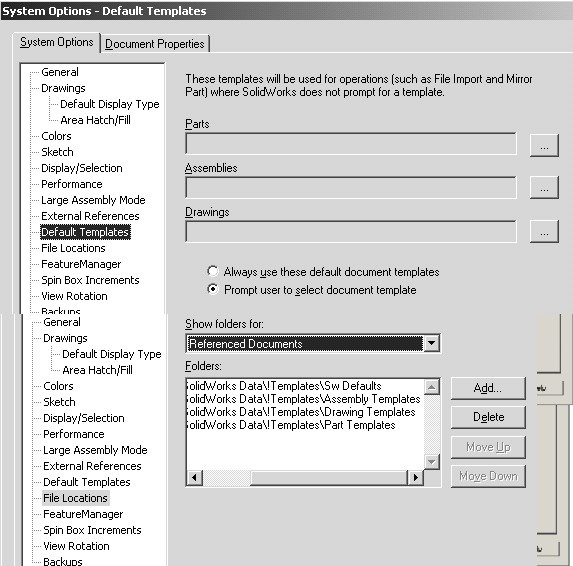This screenshot has height=566, width=573.
Task: Click the Delete folder button
Action: [488, 417]
